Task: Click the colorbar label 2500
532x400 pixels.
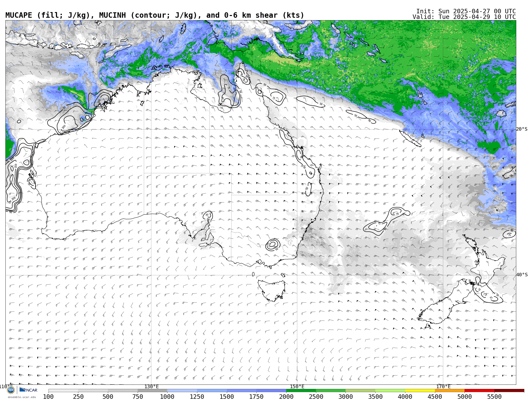Action: [316, 397]
